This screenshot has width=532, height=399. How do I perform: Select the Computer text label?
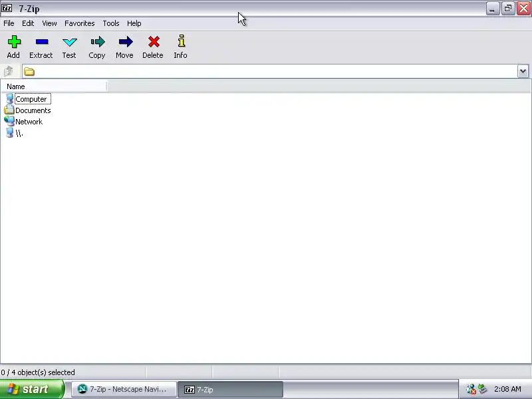[x=31, y=99]
